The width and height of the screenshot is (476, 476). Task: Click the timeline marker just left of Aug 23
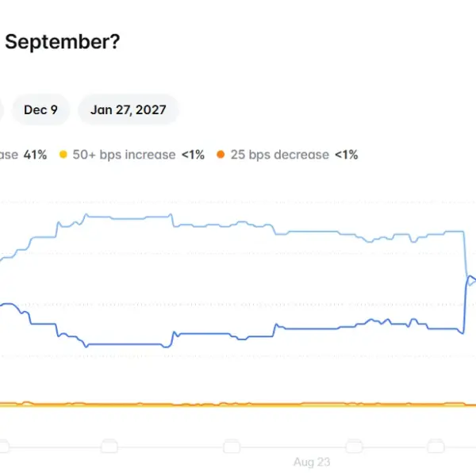tap(232, 447)
